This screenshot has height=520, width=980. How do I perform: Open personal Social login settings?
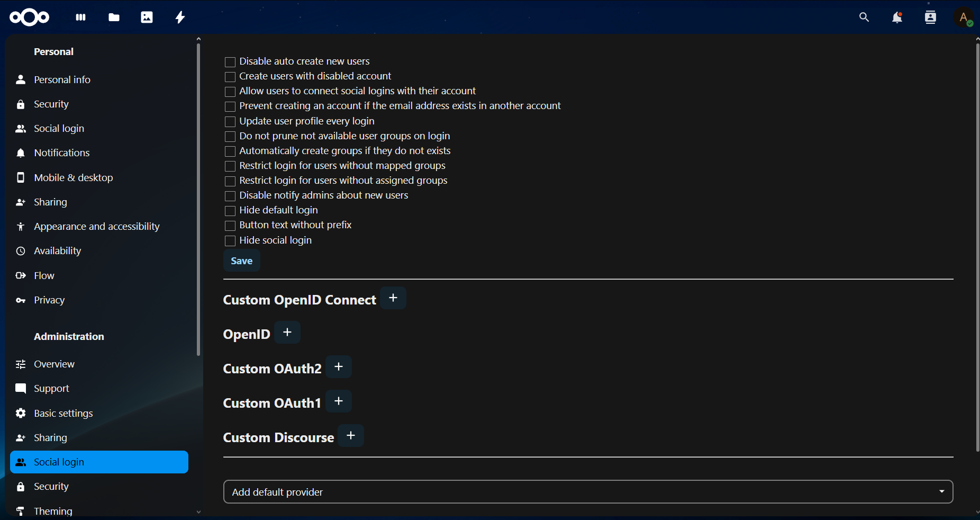tap(99, 129)
